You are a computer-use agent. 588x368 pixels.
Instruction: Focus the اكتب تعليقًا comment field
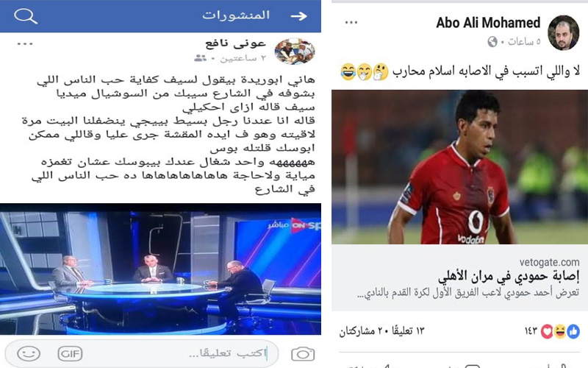[x=143, y=353]
